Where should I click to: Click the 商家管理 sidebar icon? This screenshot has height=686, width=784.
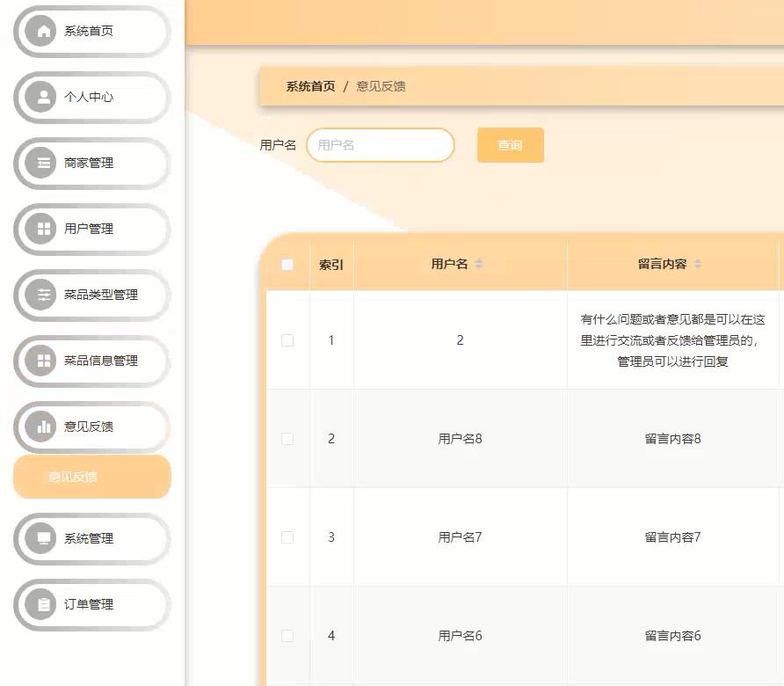click(x=42, y=163)
